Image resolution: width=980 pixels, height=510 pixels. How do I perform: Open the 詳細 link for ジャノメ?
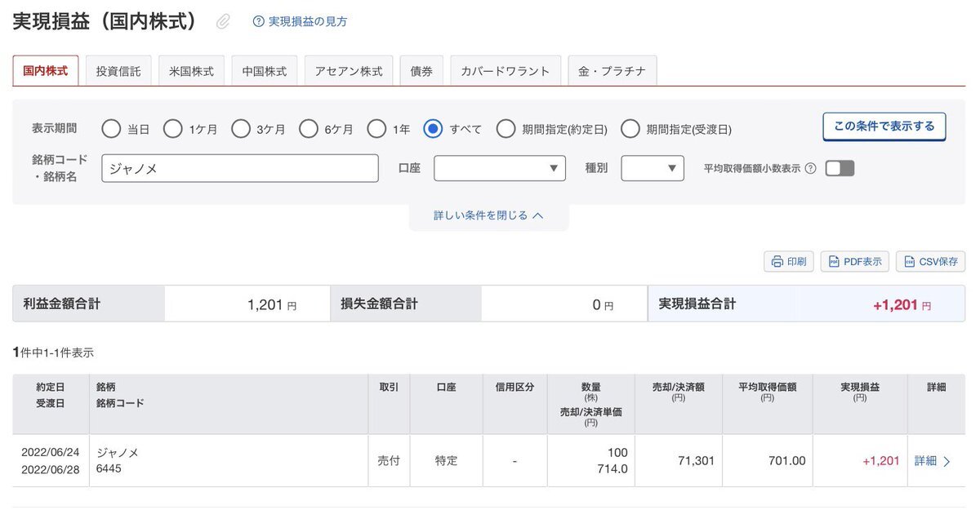click(x=925, y=461)
